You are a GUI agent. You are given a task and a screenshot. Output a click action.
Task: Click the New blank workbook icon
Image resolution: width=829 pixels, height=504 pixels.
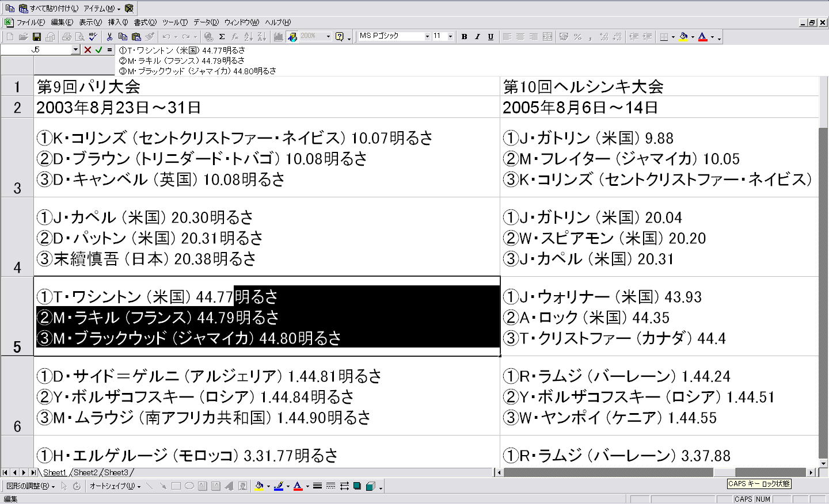[x=10, y=37]
